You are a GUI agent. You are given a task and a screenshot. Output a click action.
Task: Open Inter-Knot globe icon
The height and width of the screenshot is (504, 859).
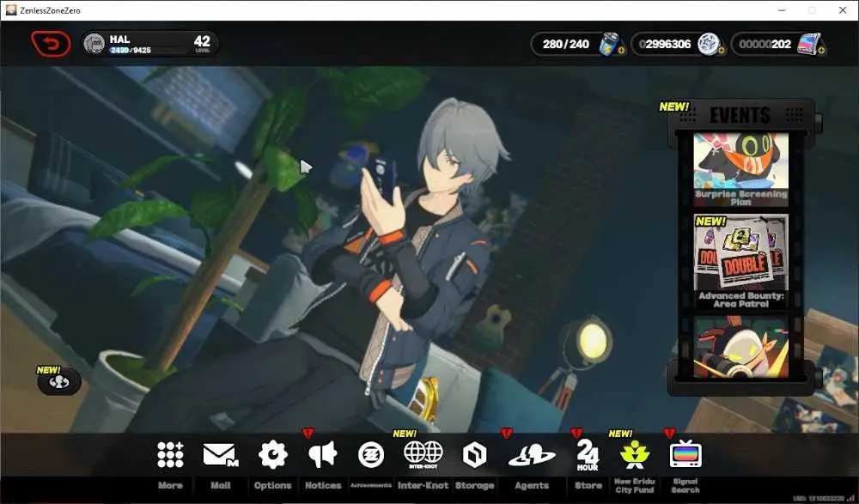click(423, 455)
